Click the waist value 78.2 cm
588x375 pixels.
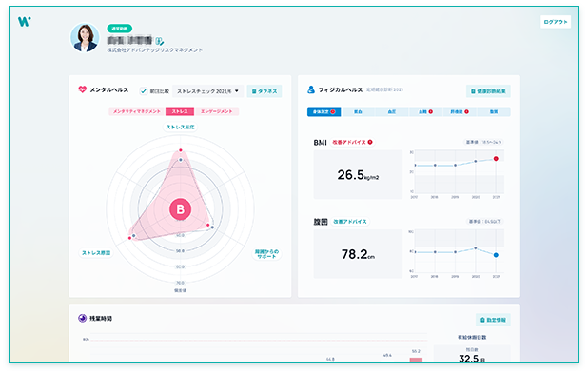[358, 255]
